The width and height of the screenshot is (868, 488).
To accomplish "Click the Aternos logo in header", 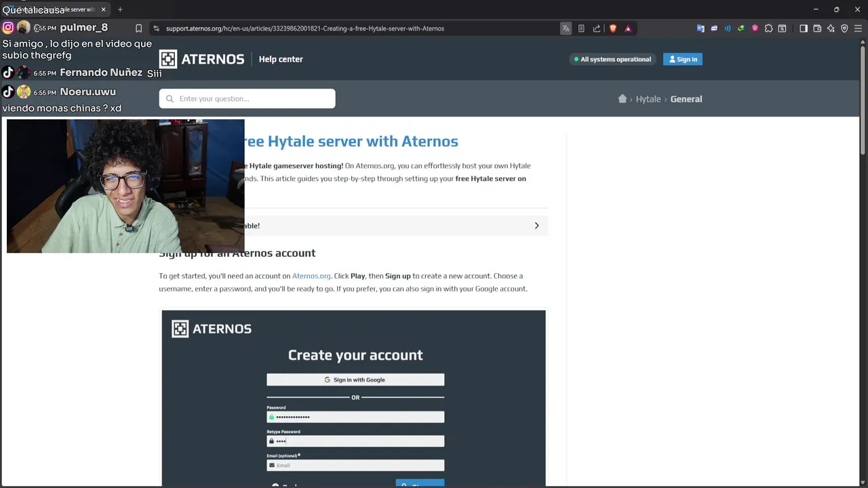I will point(201,59).
